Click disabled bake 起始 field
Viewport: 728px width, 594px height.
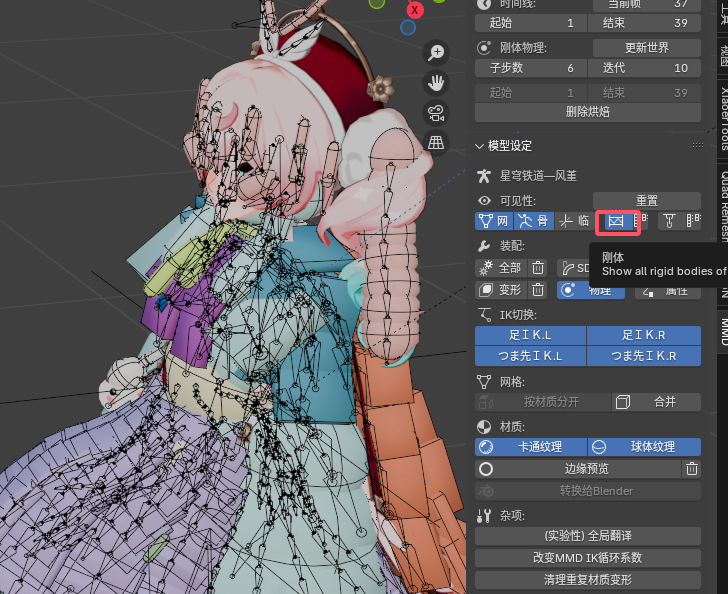[531, 93]
